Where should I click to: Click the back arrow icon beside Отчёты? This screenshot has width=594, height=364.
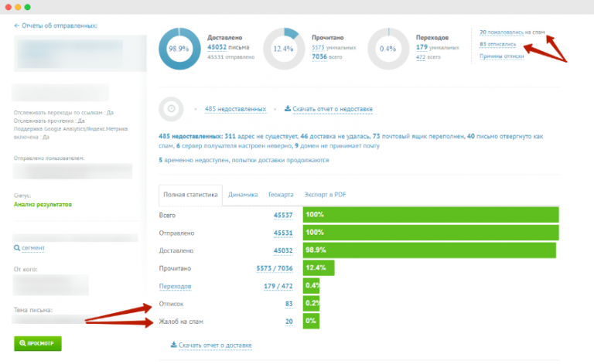point(17,26)
